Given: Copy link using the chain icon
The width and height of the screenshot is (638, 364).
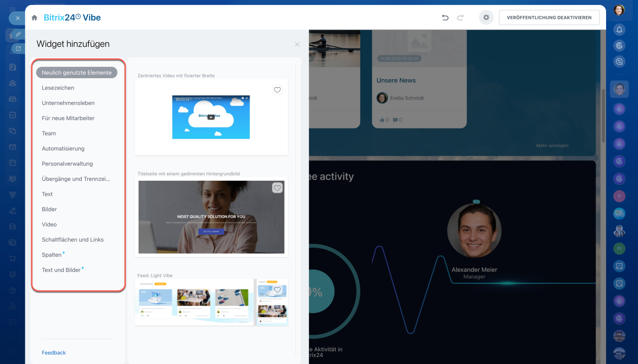Looking at the screenshot, I should 18,34.
